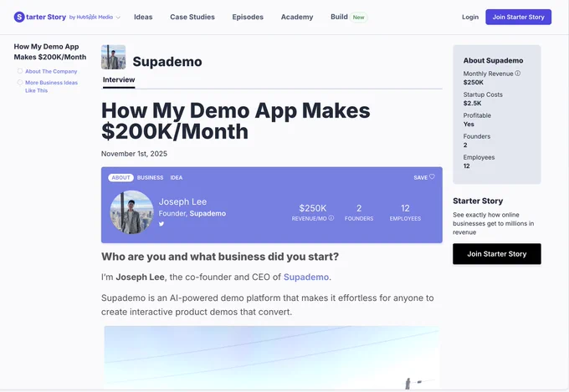Viewport: 569px width, 392px height.
Task: Click the purple Join Starter Story button
Action: [518, 17]
